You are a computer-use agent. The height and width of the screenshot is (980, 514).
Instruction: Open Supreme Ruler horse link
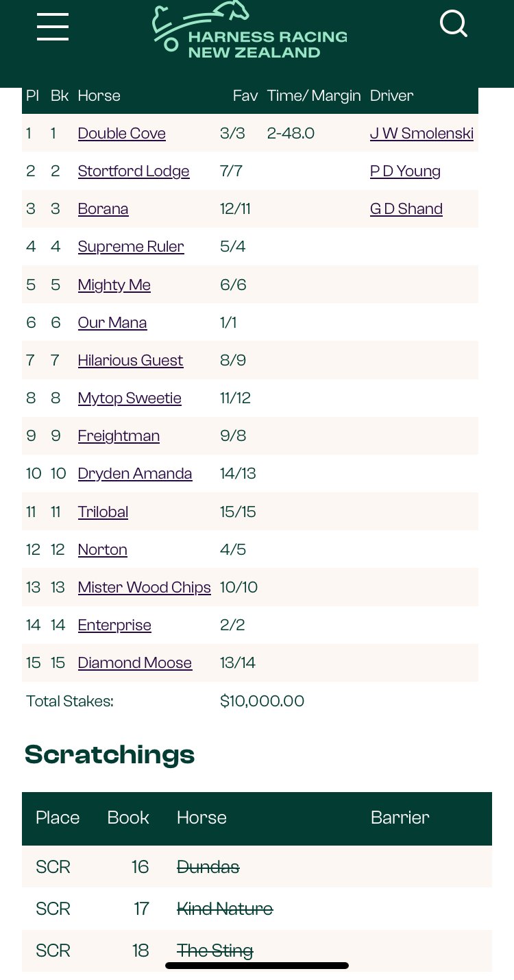coord(131,246)
